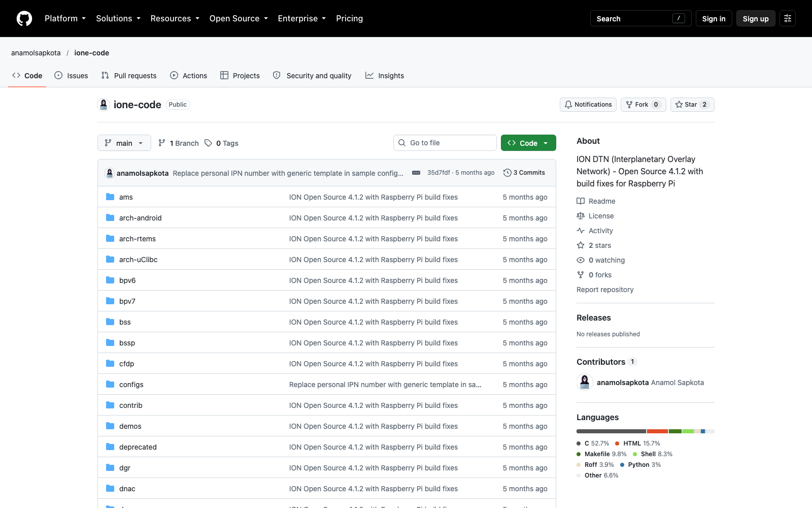Click the star icon to star the repo
The height and width of the screenshot is (508, 812).
click(x=679, y=105)
